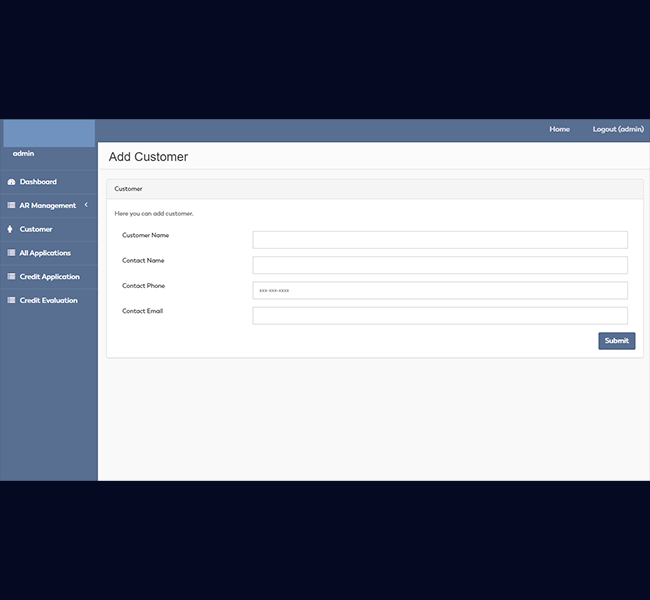
Task: Click the logo area above admin
Action: click(x=49, y=133)
